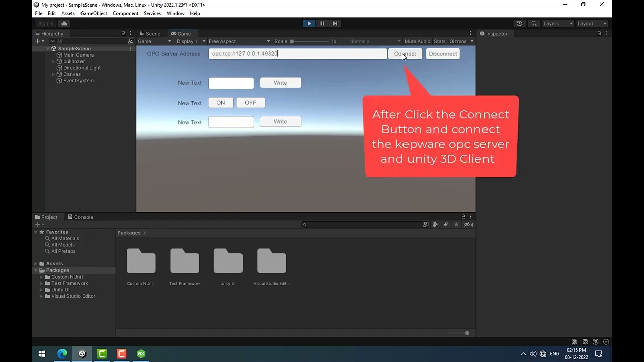The height and width of the screenshot is (362, 644).
Task: Click the Project icon size slider handle
Action: click(x=467, y=333)
